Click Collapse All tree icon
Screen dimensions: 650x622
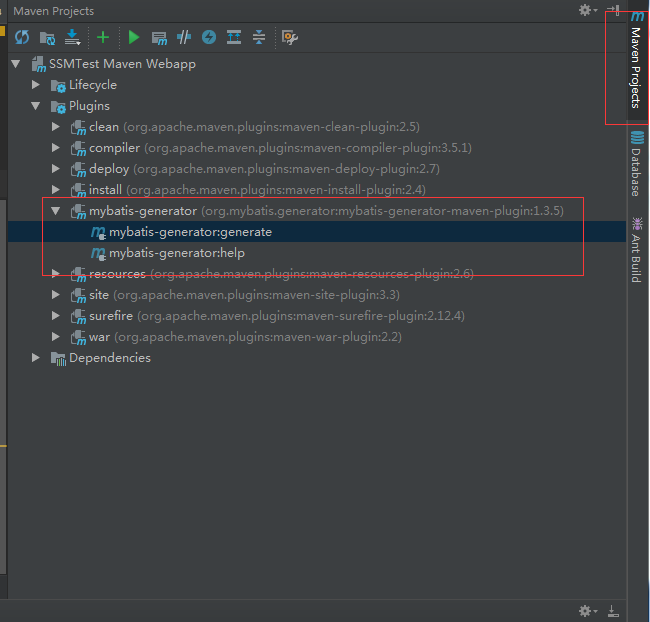click(259, 37)
